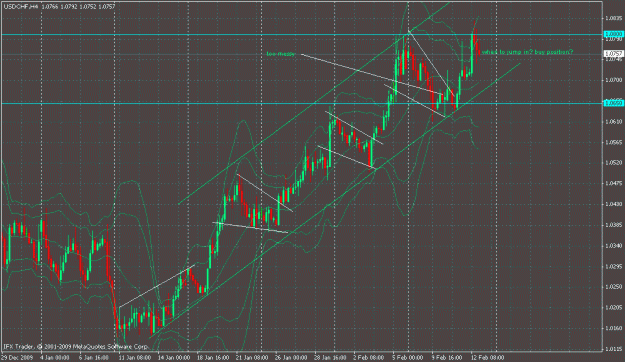Screen dimensions: 625x362
Task: Click the '9 Feb 16:00' time axis label
Action: [447, 357]
